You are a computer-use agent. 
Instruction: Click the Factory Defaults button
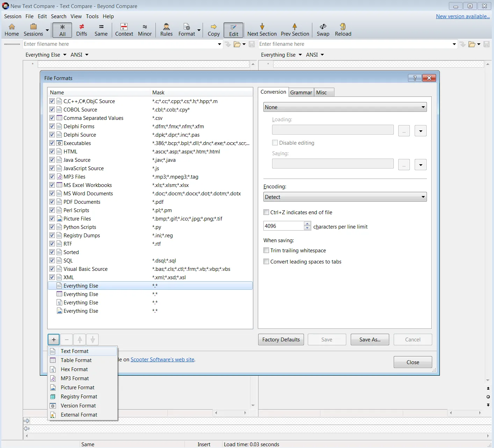[x=281, y=339]
